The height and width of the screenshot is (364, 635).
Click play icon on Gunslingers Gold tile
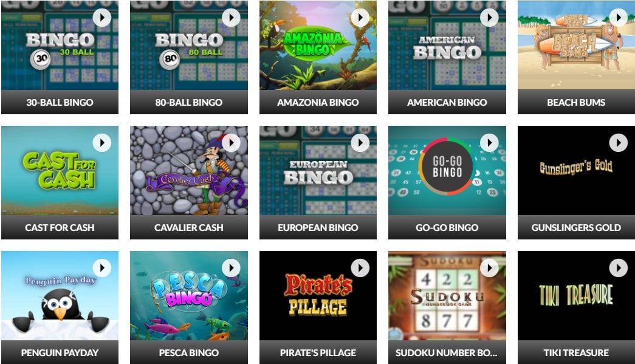point(619,143)
